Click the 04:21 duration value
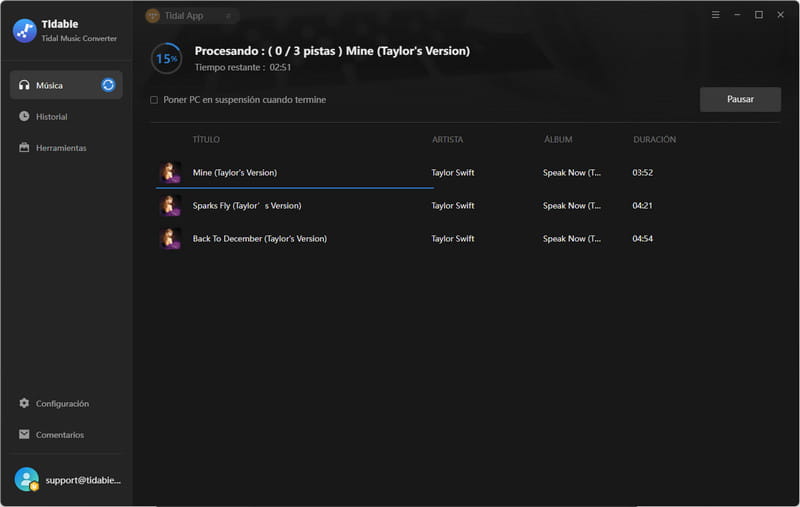The height and width of the screenshot is (507, 800). click(x=642, y=206)
